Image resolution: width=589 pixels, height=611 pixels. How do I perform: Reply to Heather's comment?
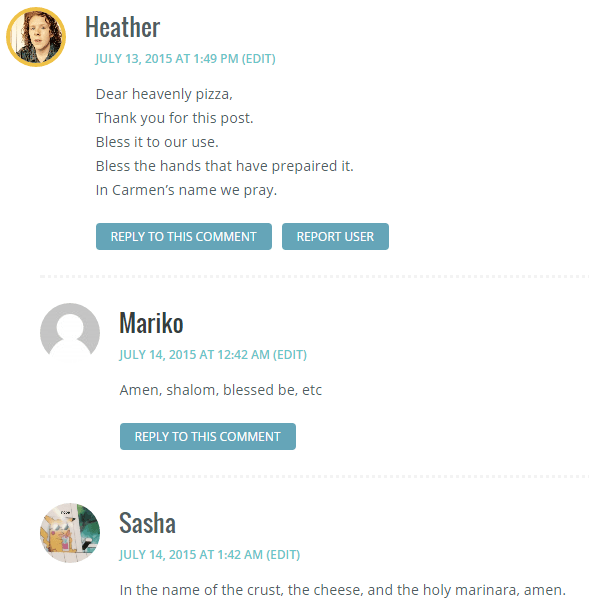184,237
